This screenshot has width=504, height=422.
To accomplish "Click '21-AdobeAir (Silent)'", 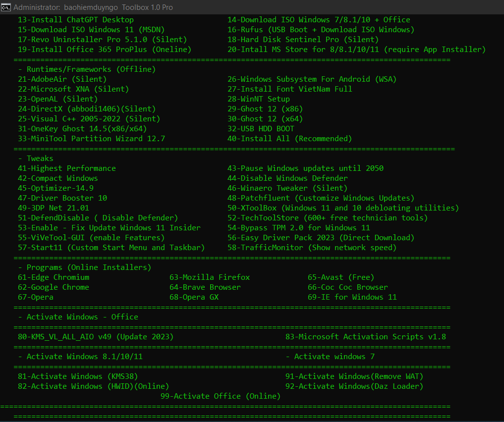I will pos(62,79).
